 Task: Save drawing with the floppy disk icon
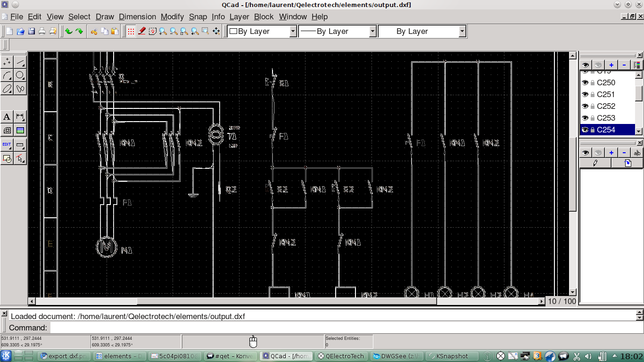point(31,31)
